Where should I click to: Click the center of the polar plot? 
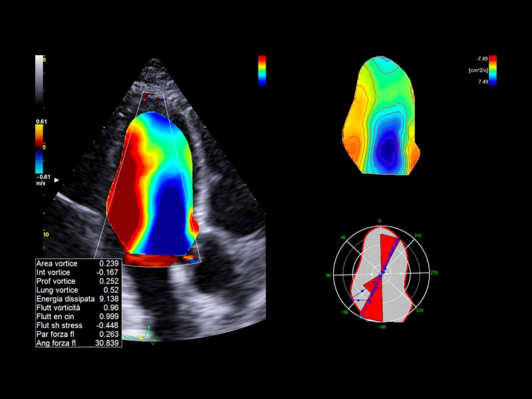click(381, 273)
